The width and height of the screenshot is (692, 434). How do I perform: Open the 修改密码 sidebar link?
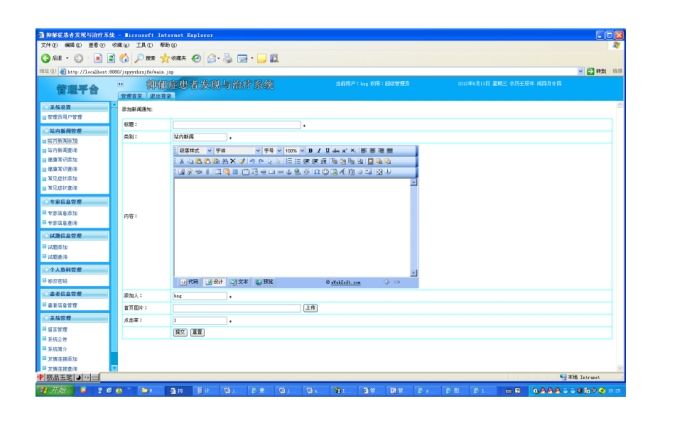58,281
